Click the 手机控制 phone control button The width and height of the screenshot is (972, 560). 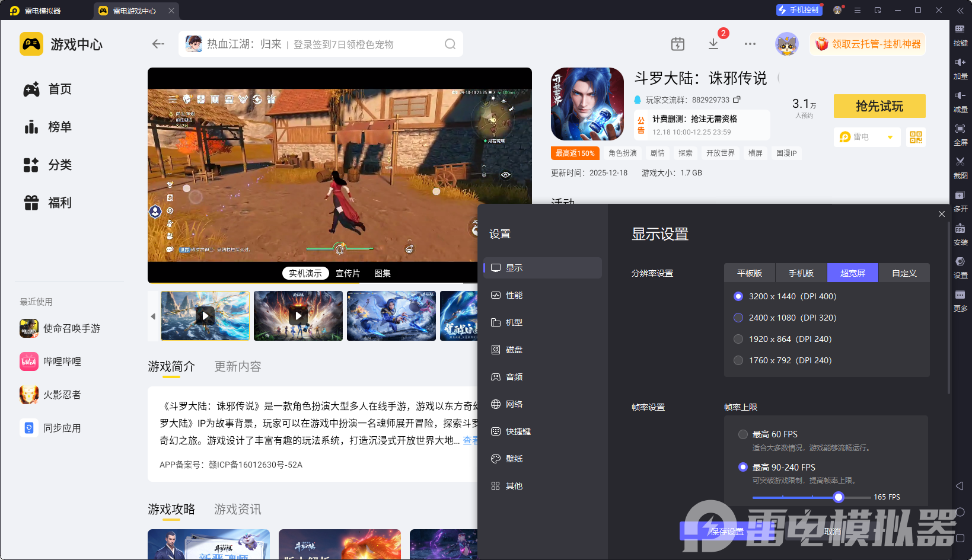tap(799, 10)
